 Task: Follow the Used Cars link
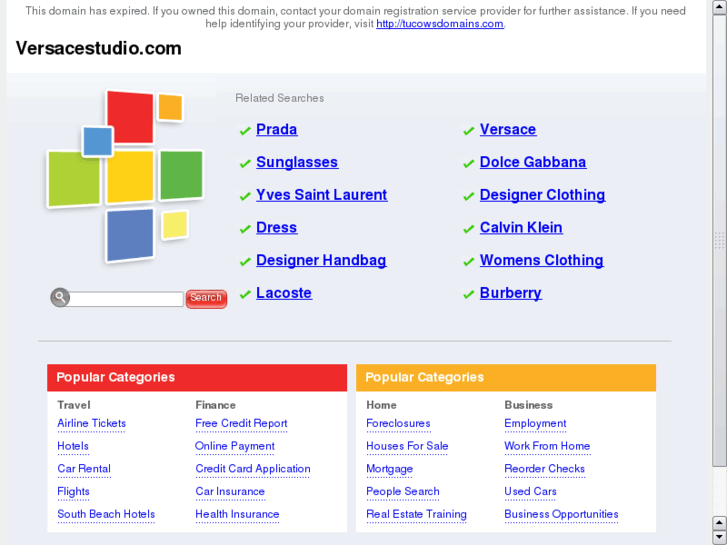click(x=530, y=492)
